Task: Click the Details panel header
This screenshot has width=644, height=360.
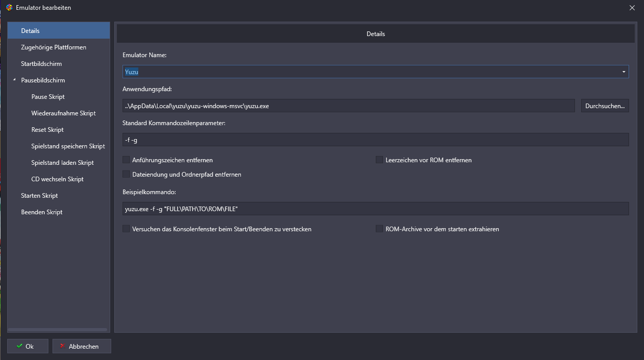Action: pos(376,34)
